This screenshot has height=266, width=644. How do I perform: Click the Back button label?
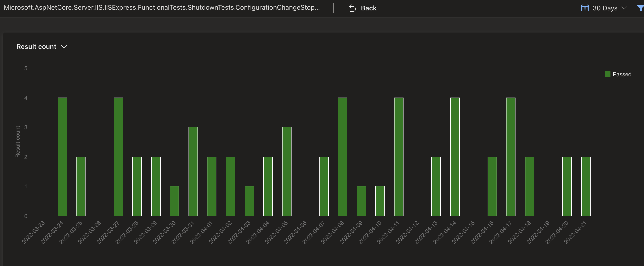pos(369,8)
